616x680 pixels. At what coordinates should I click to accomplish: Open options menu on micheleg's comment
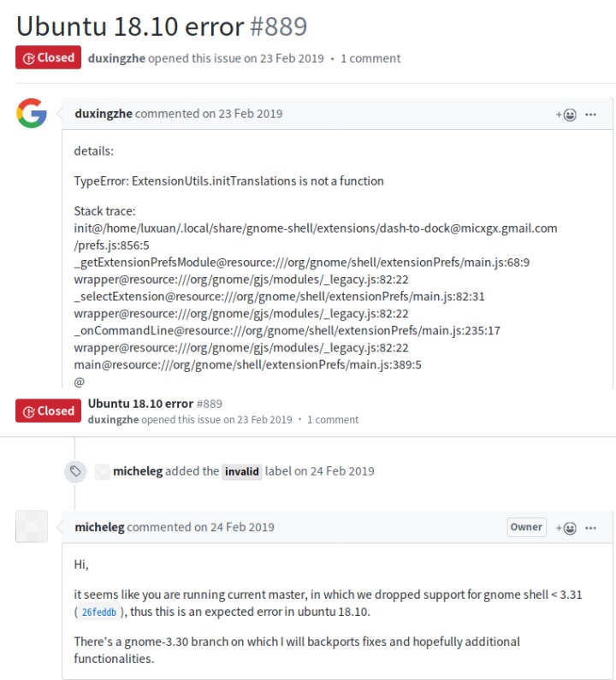click(x=590, y=528)
